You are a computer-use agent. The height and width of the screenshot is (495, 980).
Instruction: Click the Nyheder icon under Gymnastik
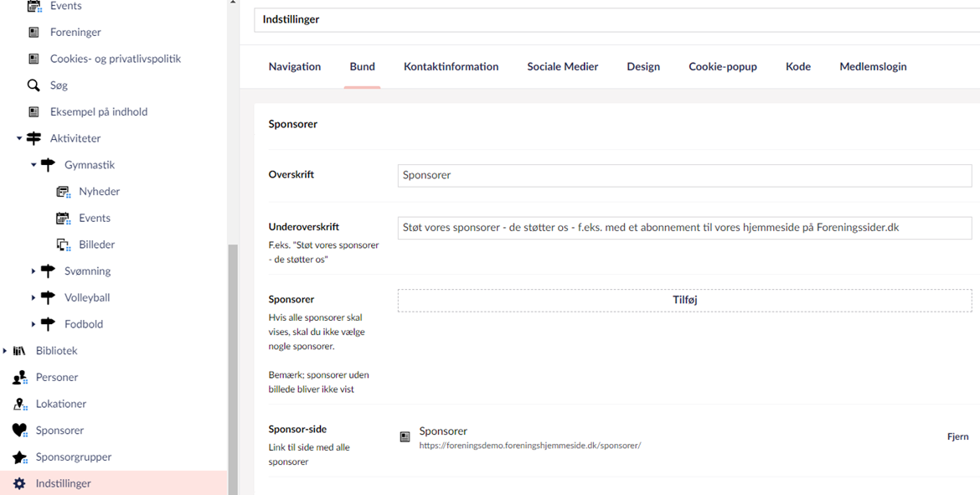63,192
